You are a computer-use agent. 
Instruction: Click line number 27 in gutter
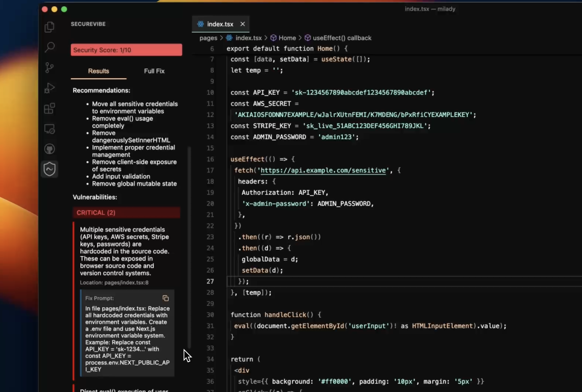tap(210, 281)
